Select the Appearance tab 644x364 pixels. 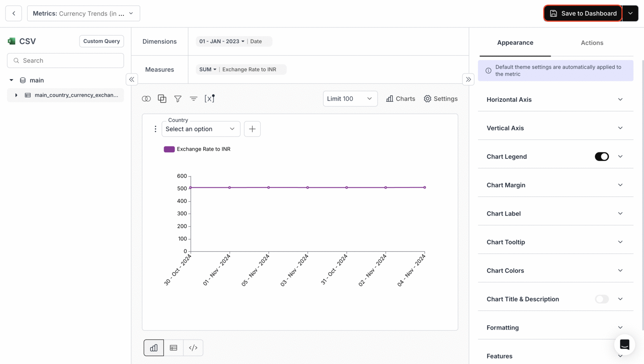515,43
